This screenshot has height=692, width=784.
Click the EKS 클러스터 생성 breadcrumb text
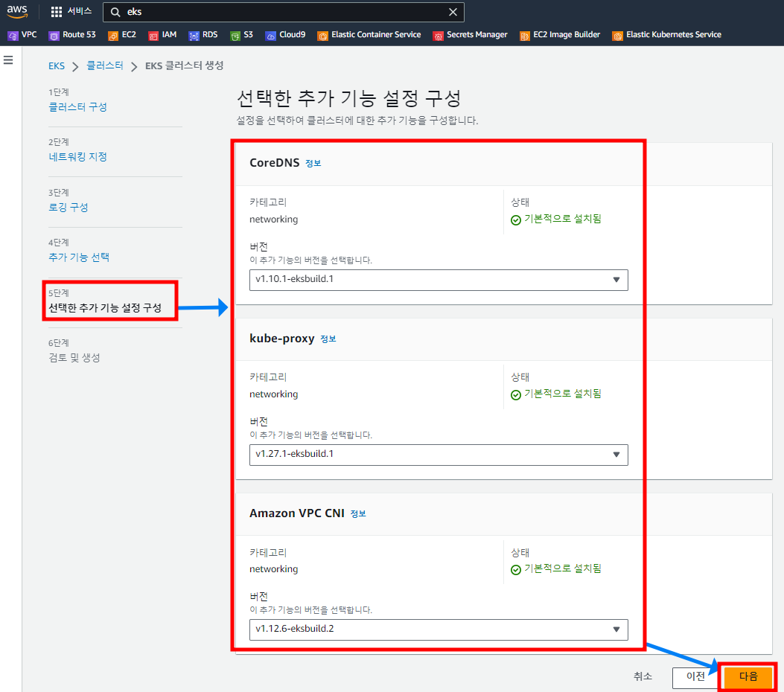pyautogui.click(x=184, y=66)
